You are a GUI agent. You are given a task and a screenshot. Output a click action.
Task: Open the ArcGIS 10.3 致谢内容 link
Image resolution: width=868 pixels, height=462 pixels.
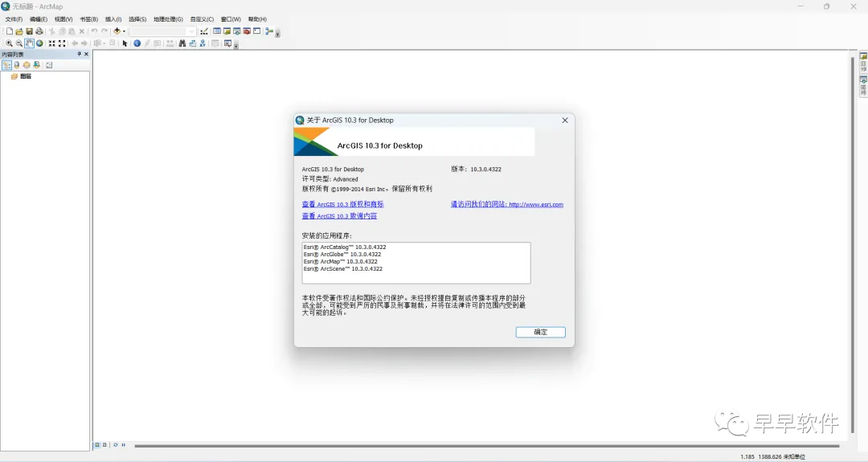click(x=339, y=216)
